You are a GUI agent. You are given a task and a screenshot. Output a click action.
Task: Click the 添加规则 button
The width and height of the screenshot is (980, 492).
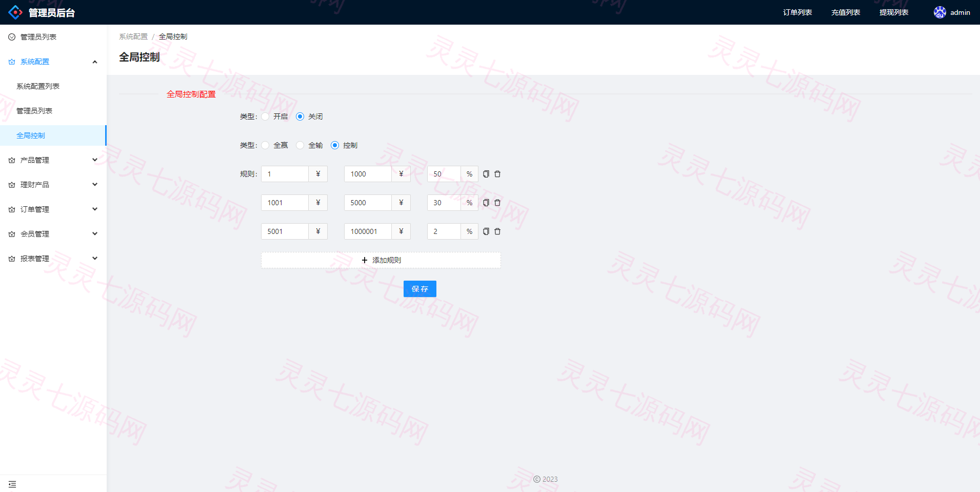381,260
